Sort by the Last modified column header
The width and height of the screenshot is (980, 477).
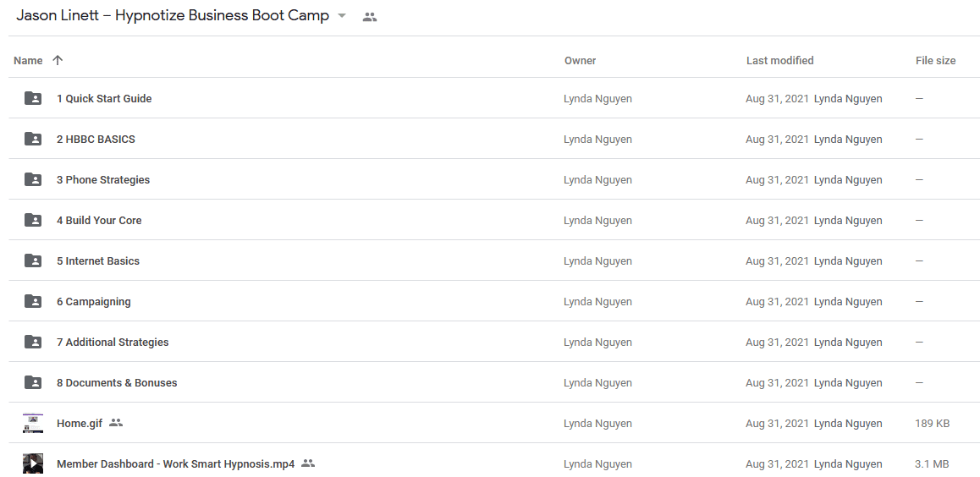point(779,61)
